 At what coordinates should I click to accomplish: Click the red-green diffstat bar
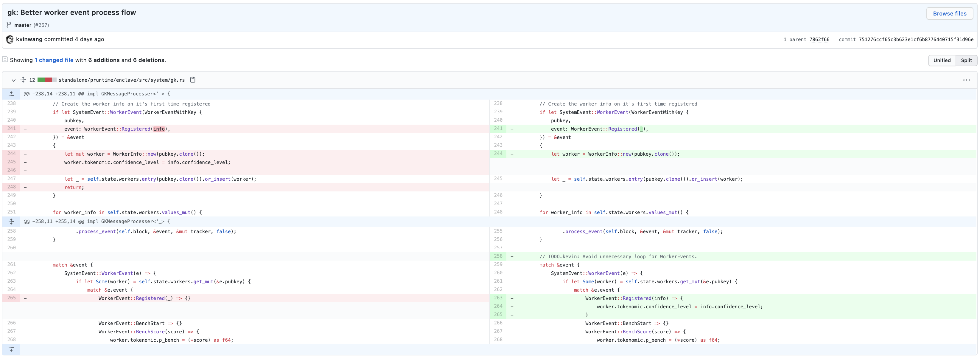tap(47, 80)
